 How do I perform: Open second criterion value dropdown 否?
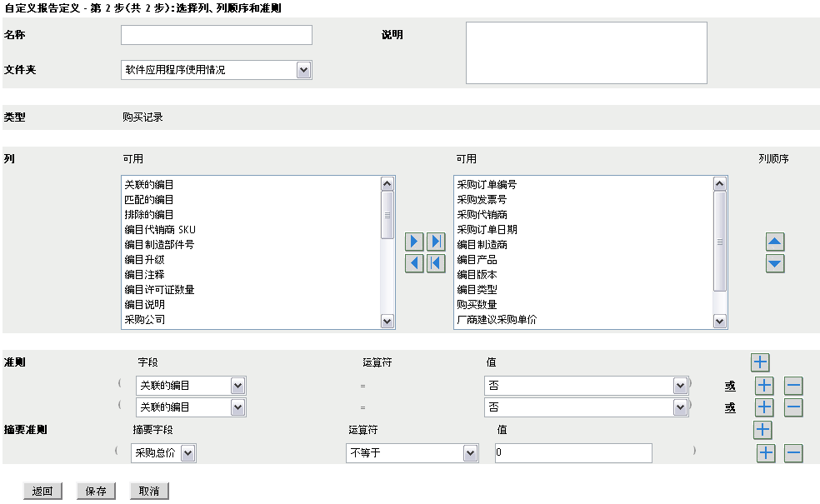point(586,407)
